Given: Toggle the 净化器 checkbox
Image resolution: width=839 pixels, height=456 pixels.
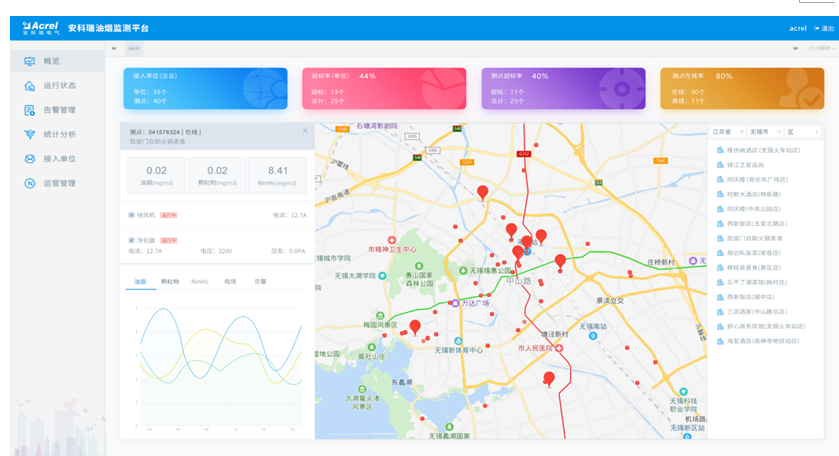Looking at the screenshot, I should [x=132, y=240].
